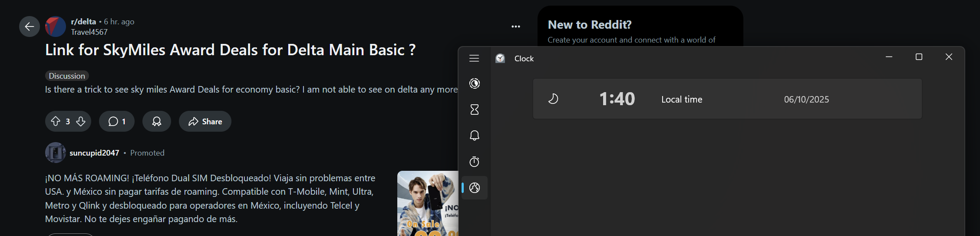The image size is (980, 236).
Task: Click the New to Reddit? heading
Action: (590, 25)
